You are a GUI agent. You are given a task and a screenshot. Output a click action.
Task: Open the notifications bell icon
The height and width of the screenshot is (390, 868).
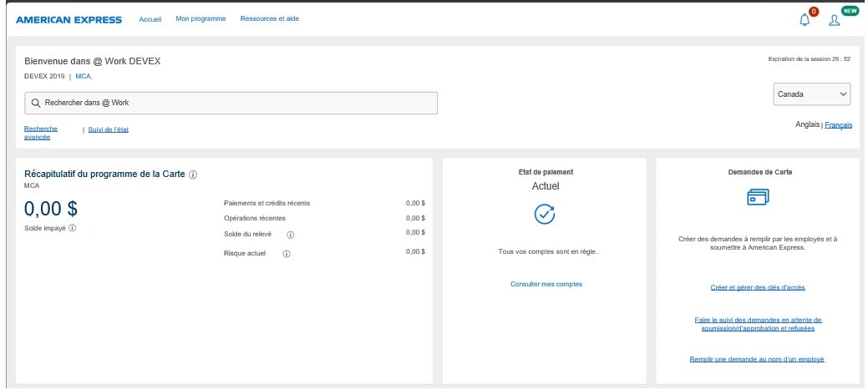[x=805, y=20]
